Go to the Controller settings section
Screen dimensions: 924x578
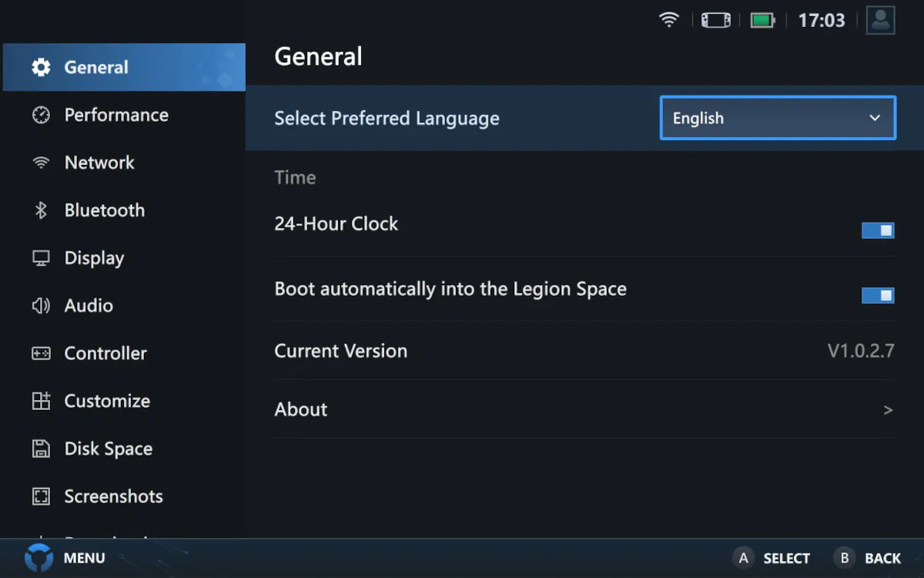[x=124, y=354]
